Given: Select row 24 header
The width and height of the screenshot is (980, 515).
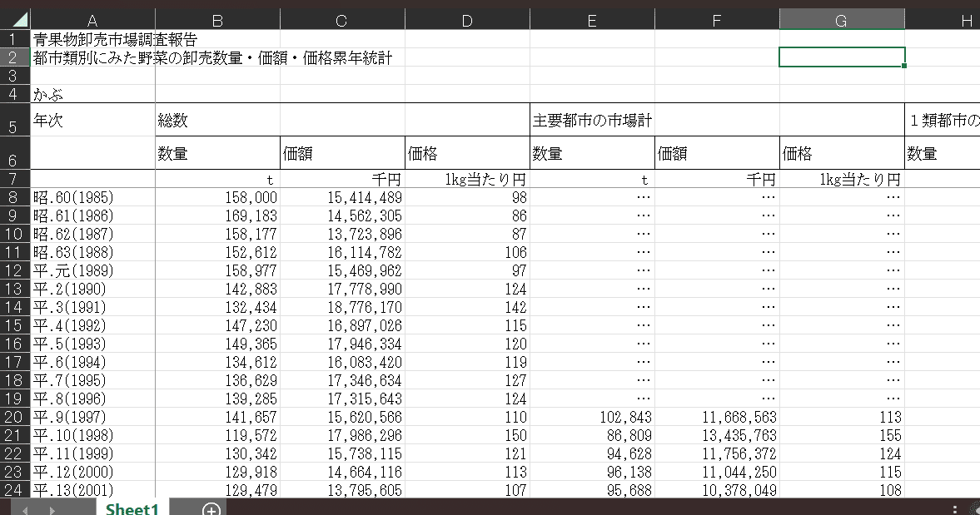Looking at the screenshot, I should point(15,489).
